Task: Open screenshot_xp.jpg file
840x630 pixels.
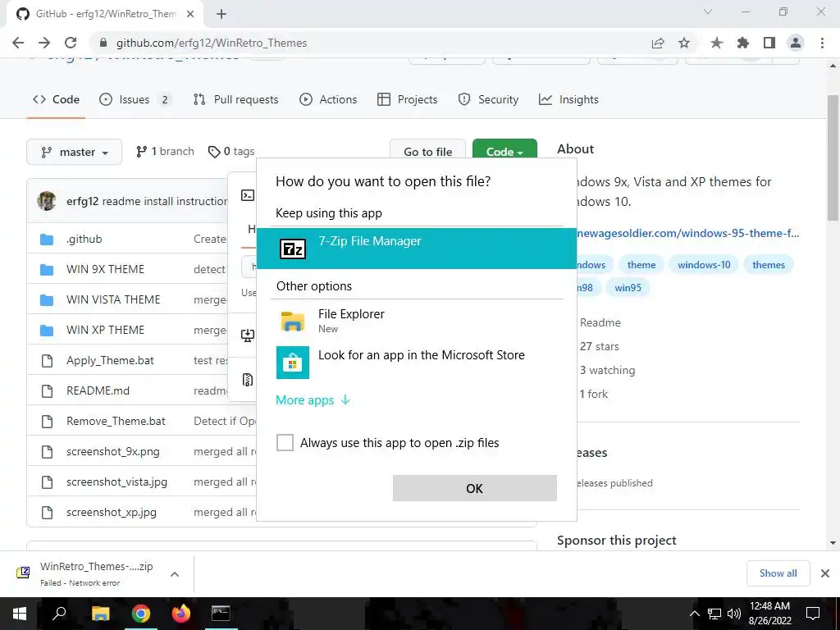Action: click(112, 513)
